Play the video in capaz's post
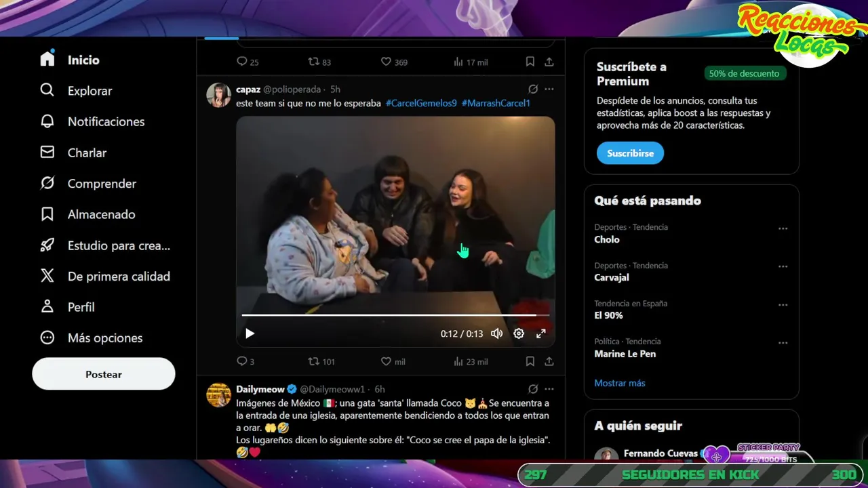This screenshot has height=488, width=868. pyautogui.click(x=250, y=333)
